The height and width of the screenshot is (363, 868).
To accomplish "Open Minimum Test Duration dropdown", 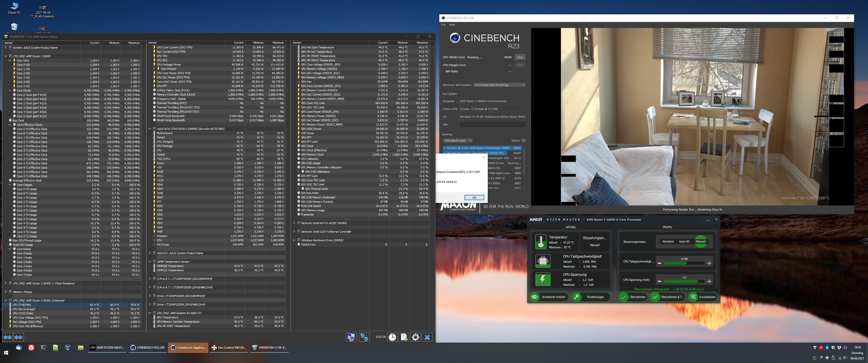I will click(499, 85).
